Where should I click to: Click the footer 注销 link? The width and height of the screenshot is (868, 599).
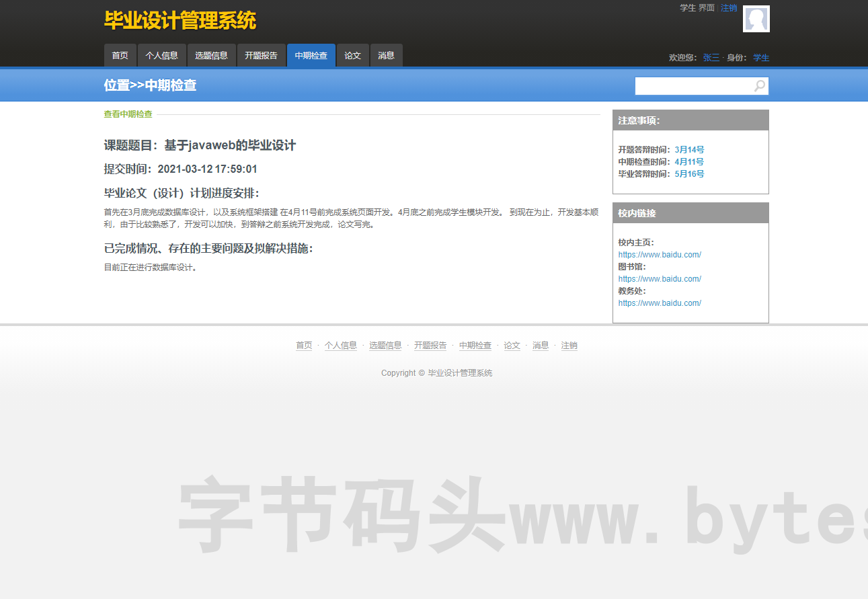569,346
